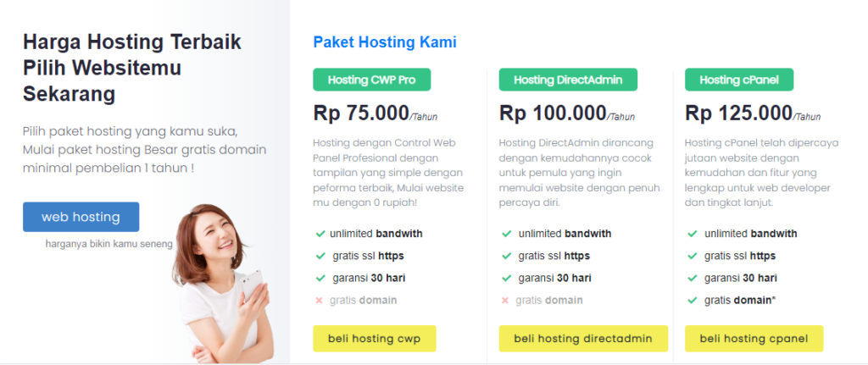Select the Hosting DirectAdmin badge
This screenshot has width=868, height=365.
click(x=568, y=80)
